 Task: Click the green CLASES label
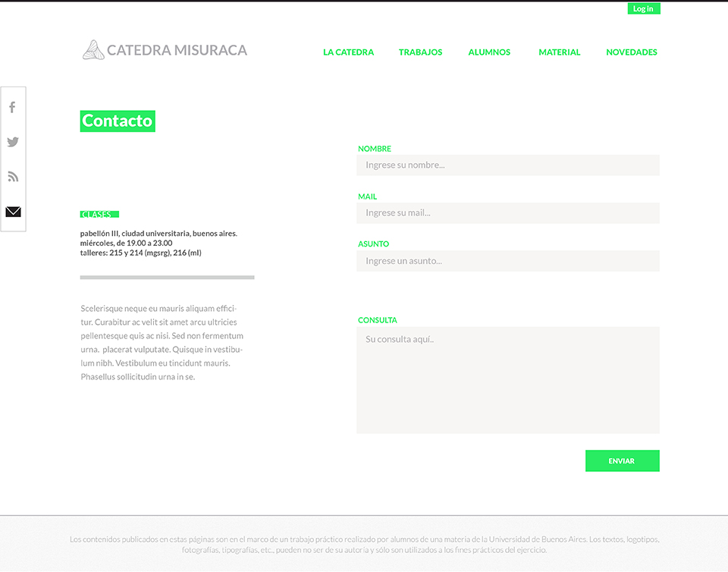tap(99, 214)
